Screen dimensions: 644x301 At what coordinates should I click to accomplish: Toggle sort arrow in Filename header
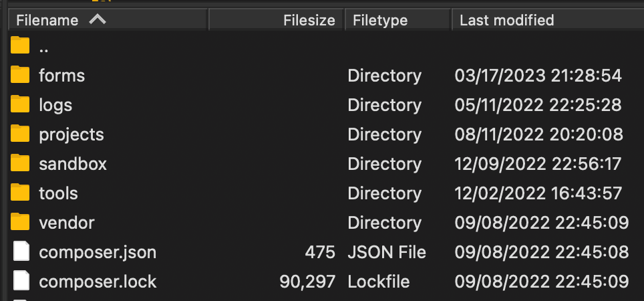pyautogui.click(x=98, y=19)
